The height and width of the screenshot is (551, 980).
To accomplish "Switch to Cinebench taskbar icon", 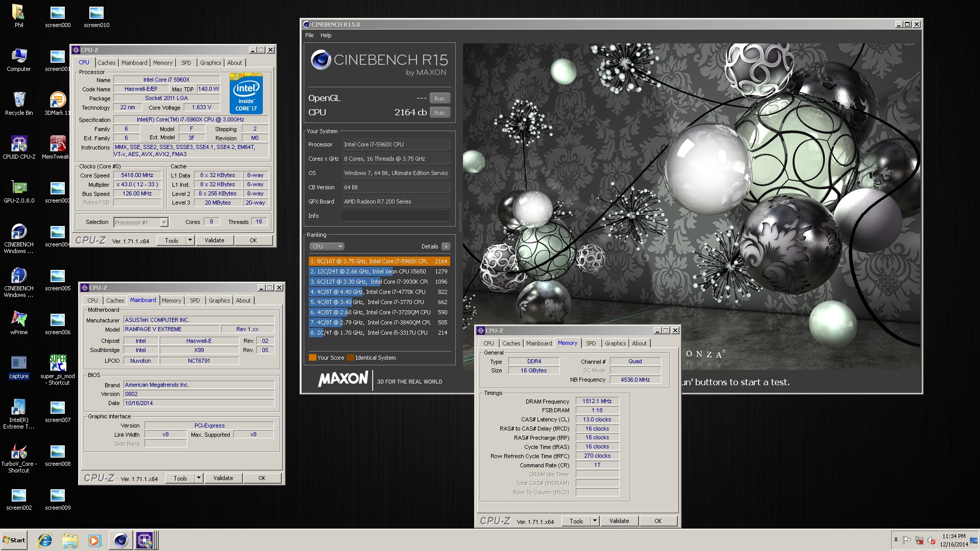I will (x=120, y=540).
